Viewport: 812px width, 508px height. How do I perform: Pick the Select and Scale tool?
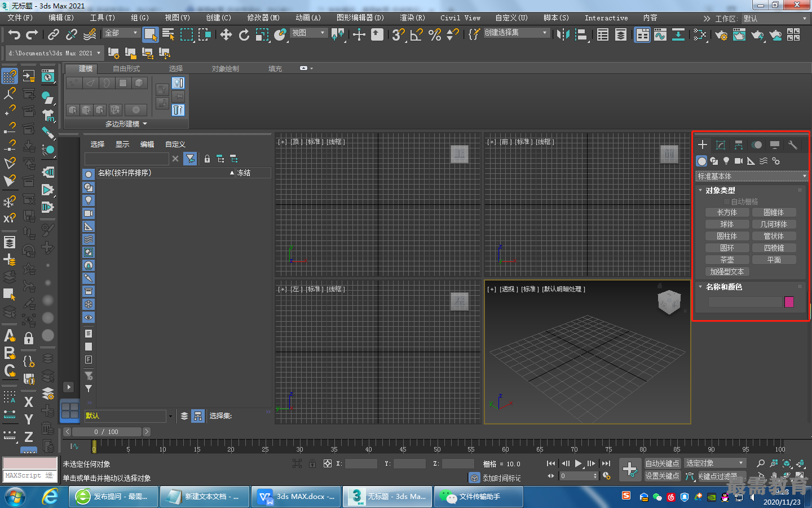262,35
